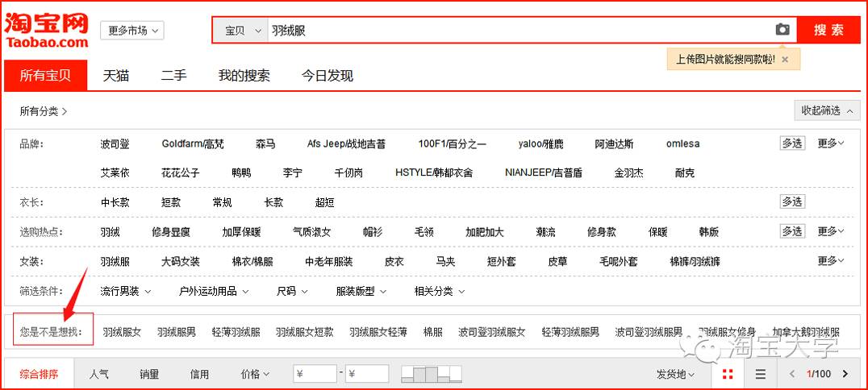Expand the 服装版型 filter dropdown

tap(361, 291)
